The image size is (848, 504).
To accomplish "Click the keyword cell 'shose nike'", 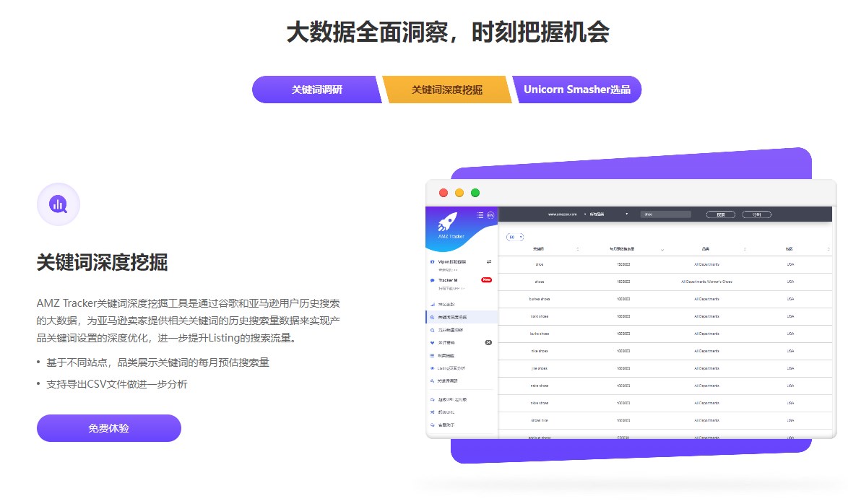I will pyautogui.click(x=539, y=420).
